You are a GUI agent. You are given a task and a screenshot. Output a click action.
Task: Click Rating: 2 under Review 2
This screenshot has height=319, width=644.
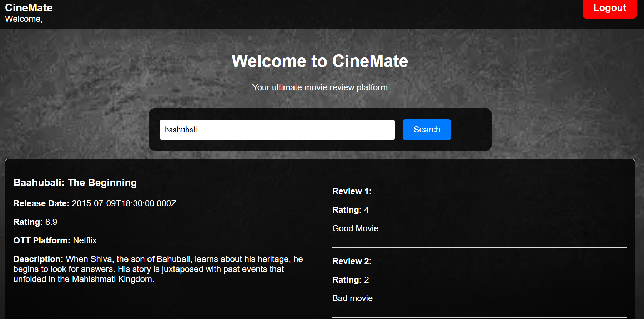[x=350, y=280]
